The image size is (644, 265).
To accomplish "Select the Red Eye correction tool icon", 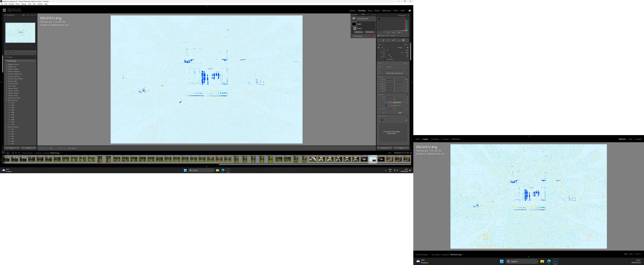I will point(399,40).
